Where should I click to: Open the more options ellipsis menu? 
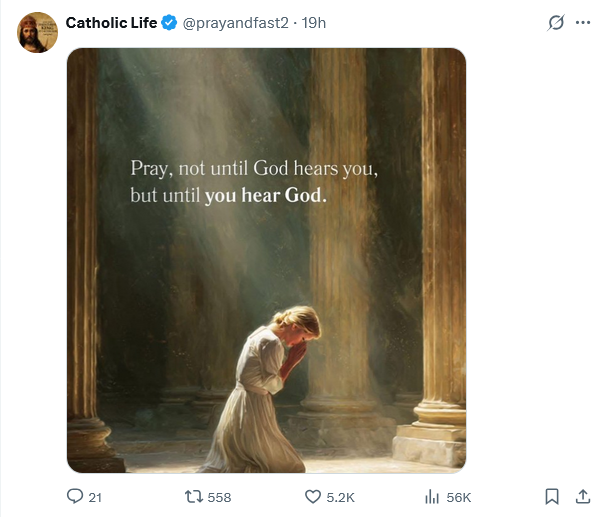coord(583,23)
